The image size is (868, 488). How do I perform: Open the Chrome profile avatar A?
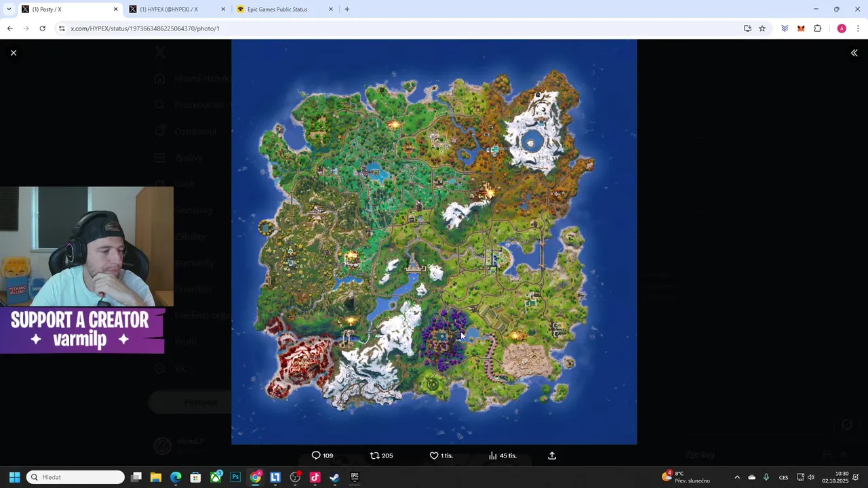coord(842,28)
